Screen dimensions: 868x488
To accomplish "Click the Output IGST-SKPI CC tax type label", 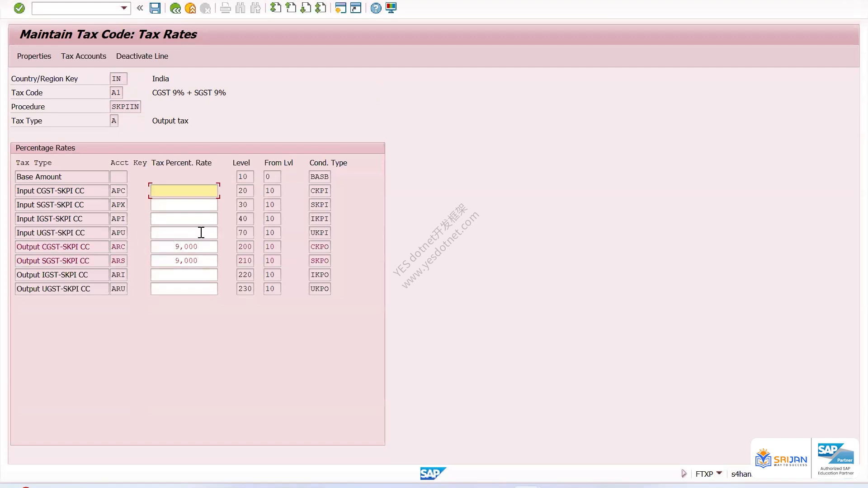I will tap(62, 275).
